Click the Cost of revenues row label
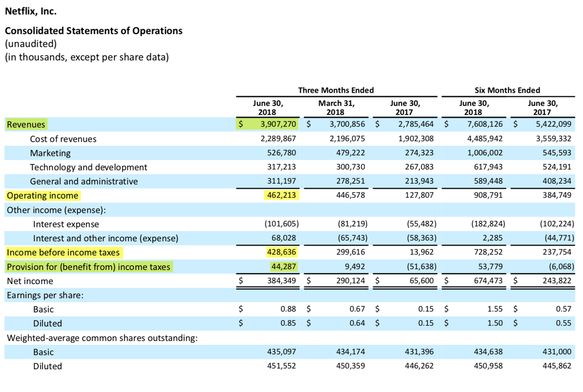This screenshot has height=392, width=583. [x=63, y=139]
